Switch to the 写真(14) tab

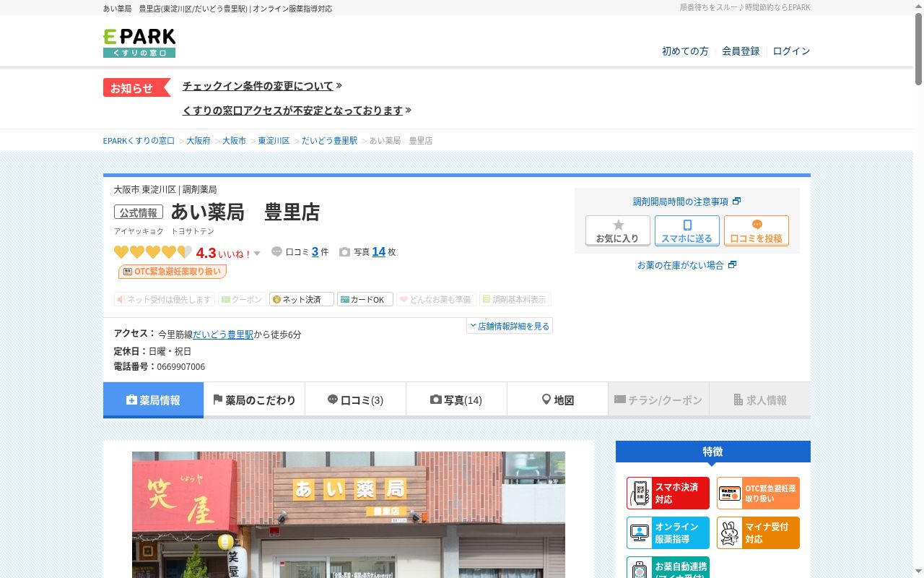pos(456,400)
